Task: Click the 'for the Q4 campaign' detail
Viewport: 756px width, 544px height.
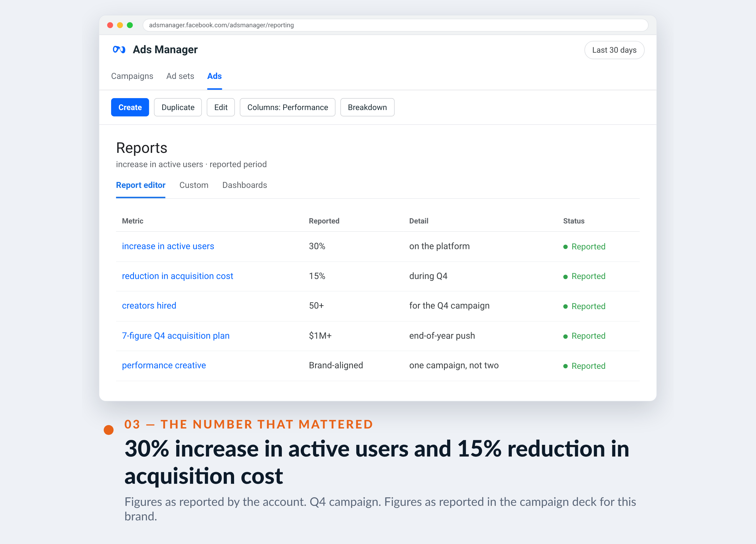Action: coord(449,306)
